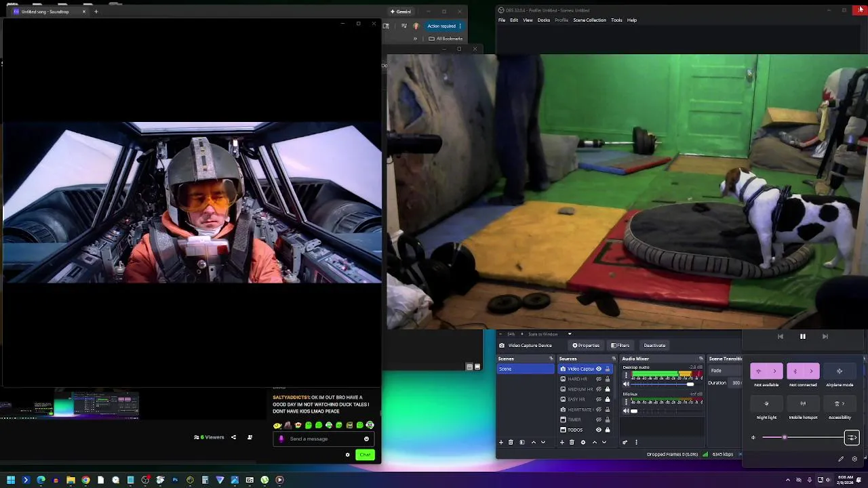Toggle Mobile hotspot quick setting
Image resolution: width=868 pixels, height=488 pixels.
click(803, 404)
